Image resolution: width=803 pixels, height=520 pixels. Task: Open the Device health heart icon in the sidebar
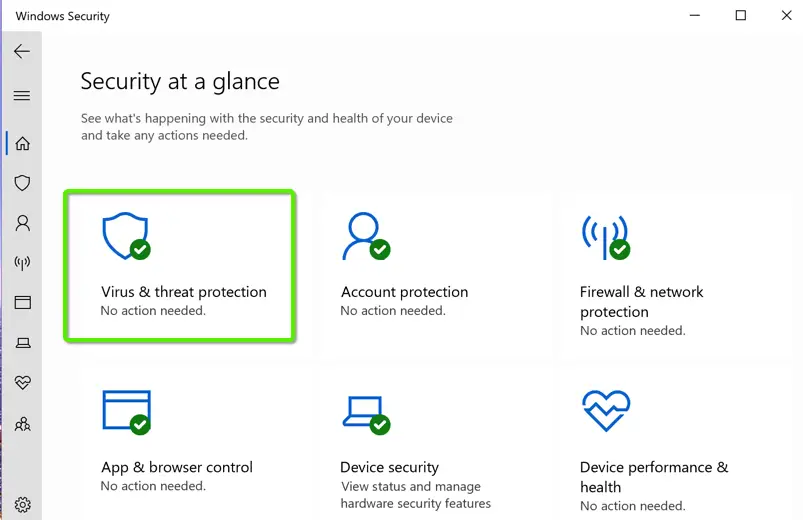coord(22,383)
